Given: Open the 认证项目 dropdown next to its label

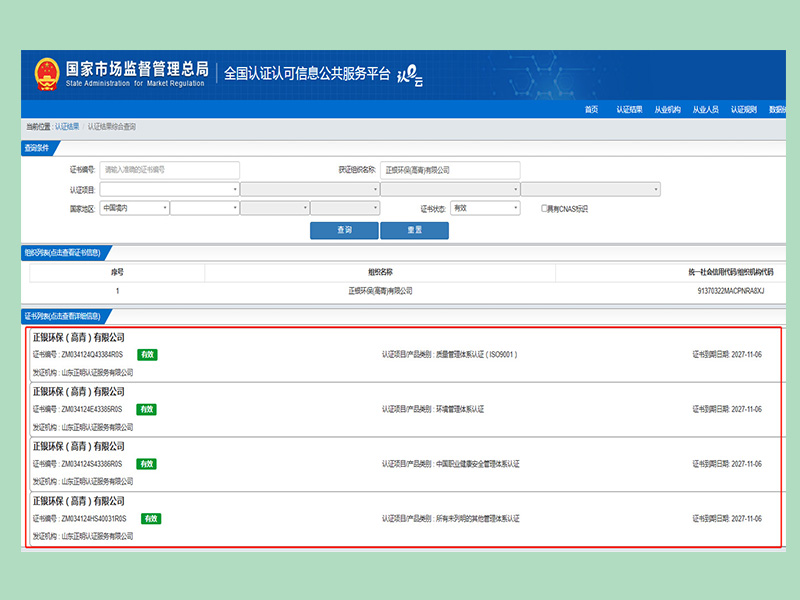Looking at the screenshot, I should click(x=169, y=189).
